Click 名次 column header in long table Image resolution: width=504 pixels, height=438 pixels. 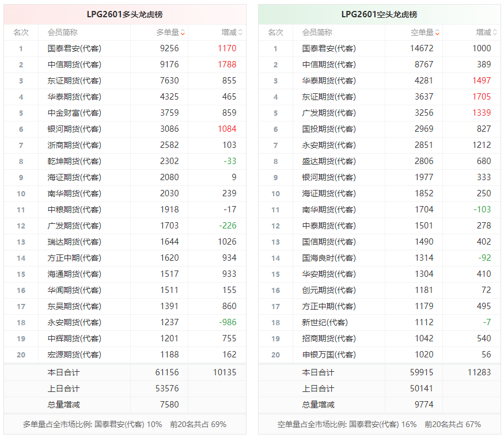[x=21, y=32]
